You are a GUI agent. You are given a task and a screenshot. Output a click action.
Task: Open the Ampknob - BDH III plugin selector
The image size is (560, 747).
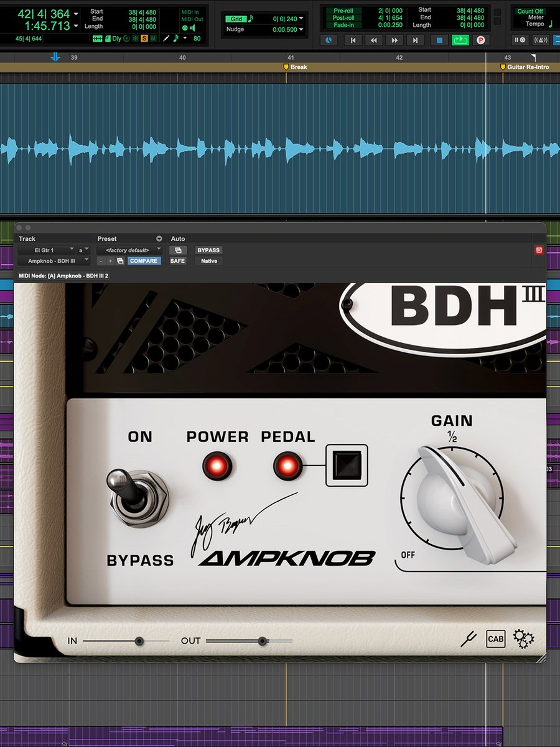click(x=54, y=261)
